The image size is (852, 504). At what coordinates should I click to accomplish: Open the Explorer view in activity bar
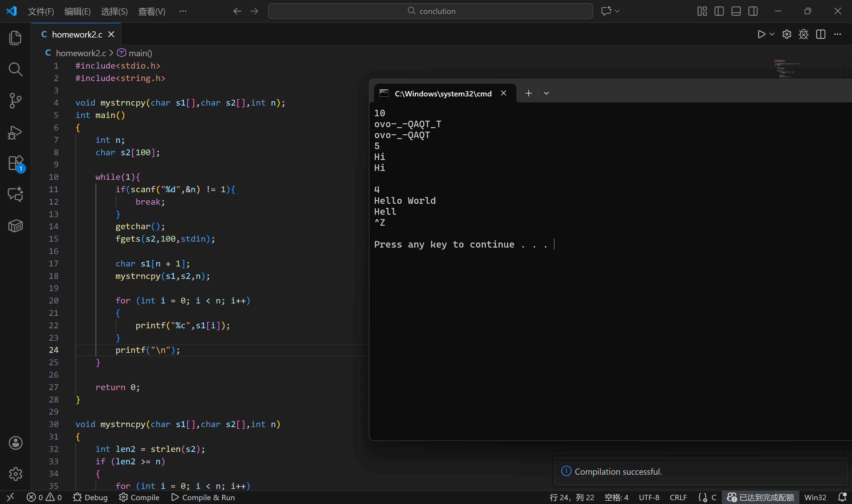[x=15, y=38]
